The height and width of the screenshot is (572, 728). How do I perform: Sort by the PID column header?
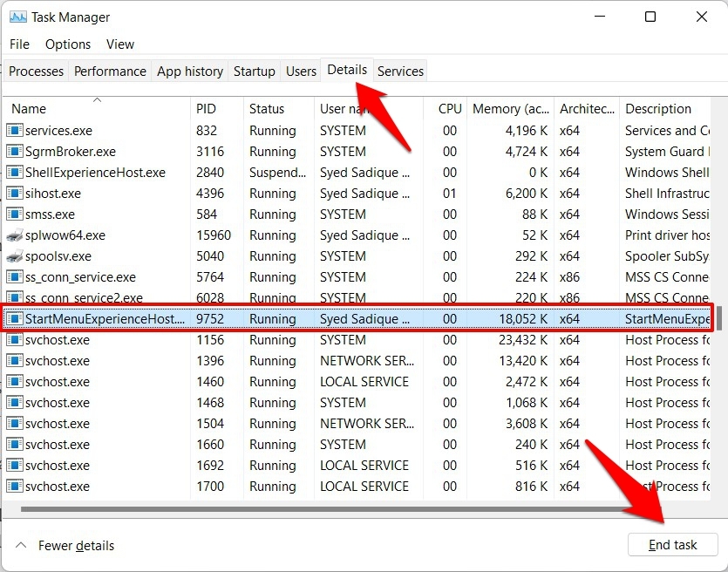click(217, 109)
